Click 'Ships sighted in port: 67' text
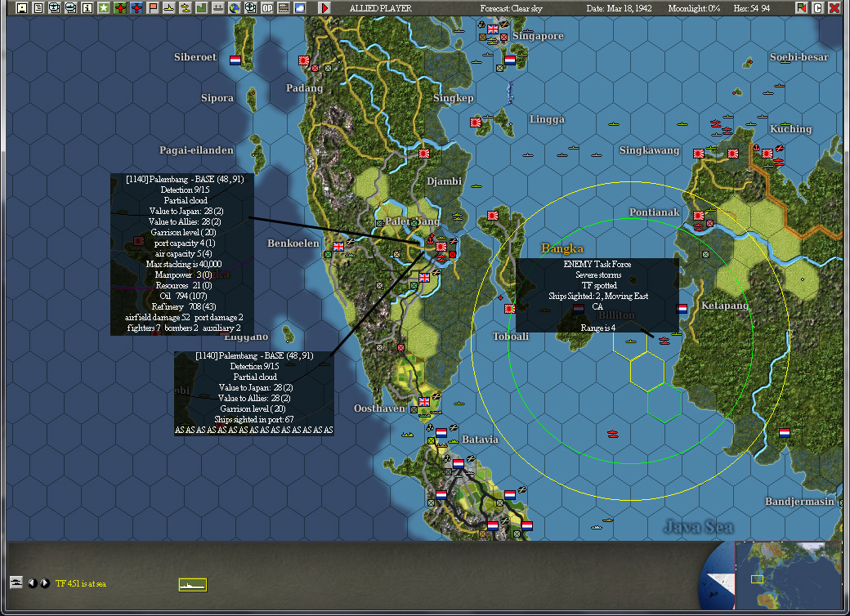Screen dimensions: 850x616 253,419
